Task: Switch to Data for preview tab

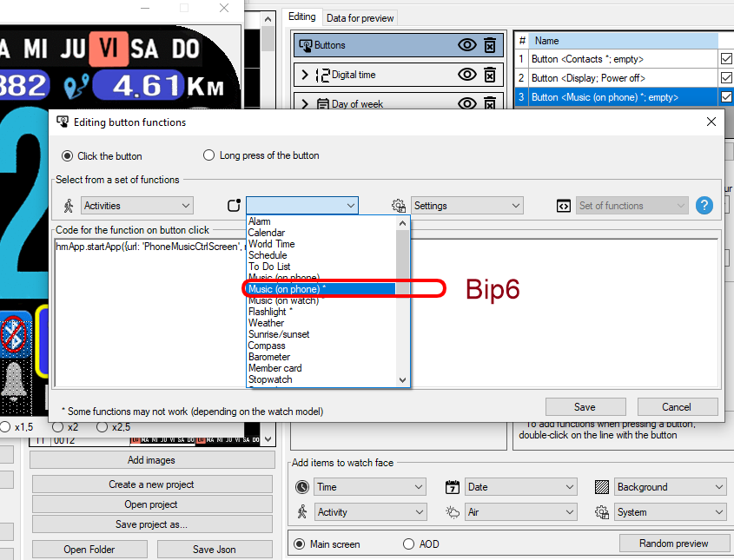Action: 360,18
